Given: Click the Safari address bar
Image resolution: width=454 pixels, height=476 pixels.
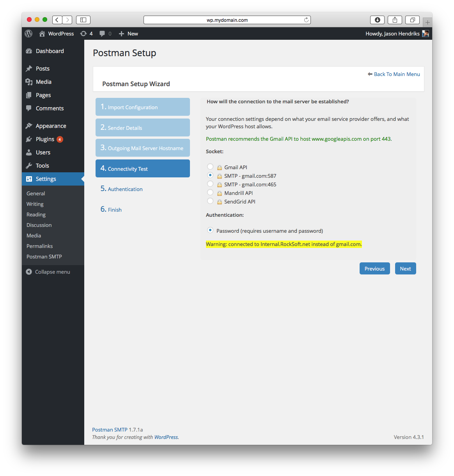Looking at the screenshot, I should pos(227,20).
